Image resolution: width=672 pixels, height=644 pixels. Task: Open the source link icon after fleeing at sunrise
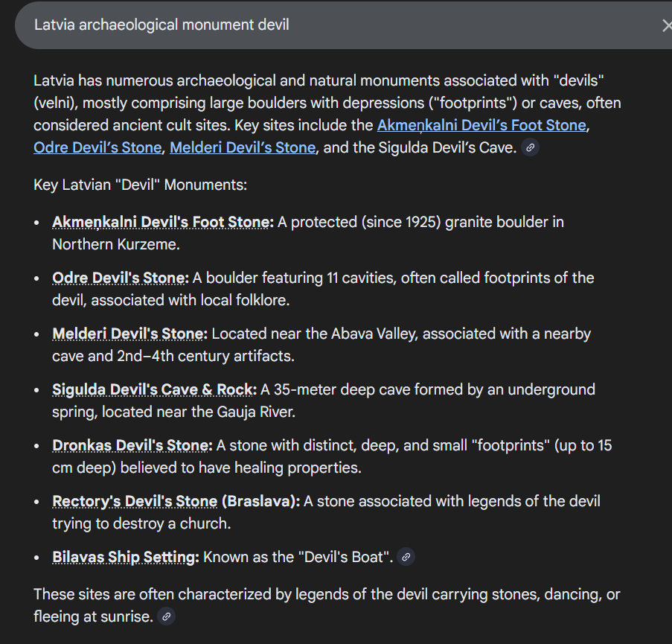click(x=166, y=616)
